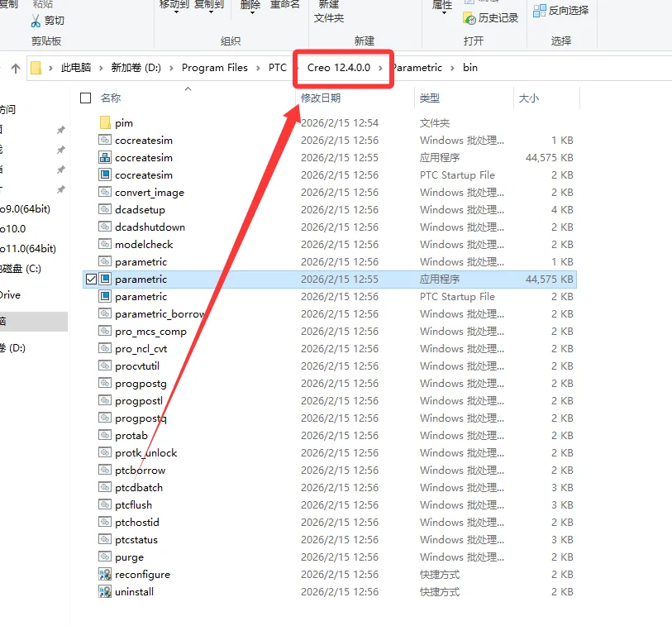Open 11.0(64bit) item in navigation pane
This screenshot has height=626, width=672.
click(x=28, y=249)
